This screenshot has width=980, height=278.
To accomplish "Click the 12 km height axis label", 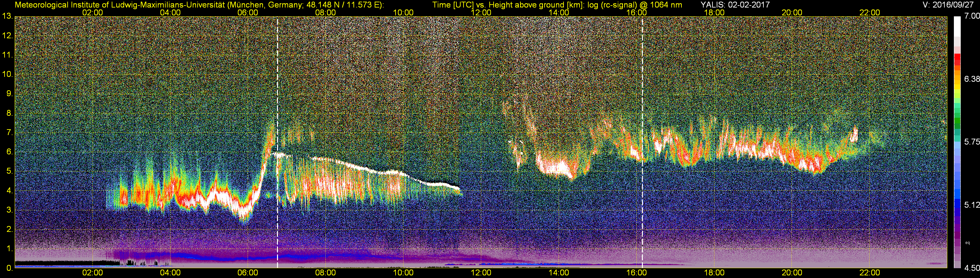I will coord(7,36).
